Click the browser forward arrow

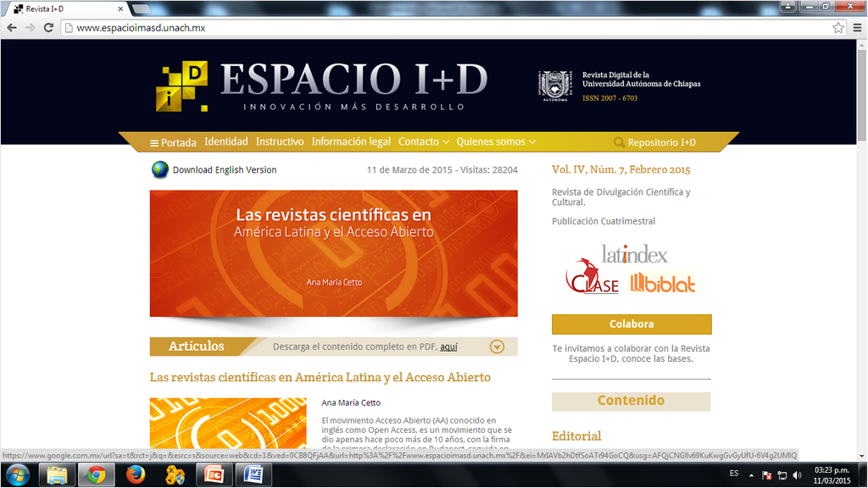click(30, 28)
